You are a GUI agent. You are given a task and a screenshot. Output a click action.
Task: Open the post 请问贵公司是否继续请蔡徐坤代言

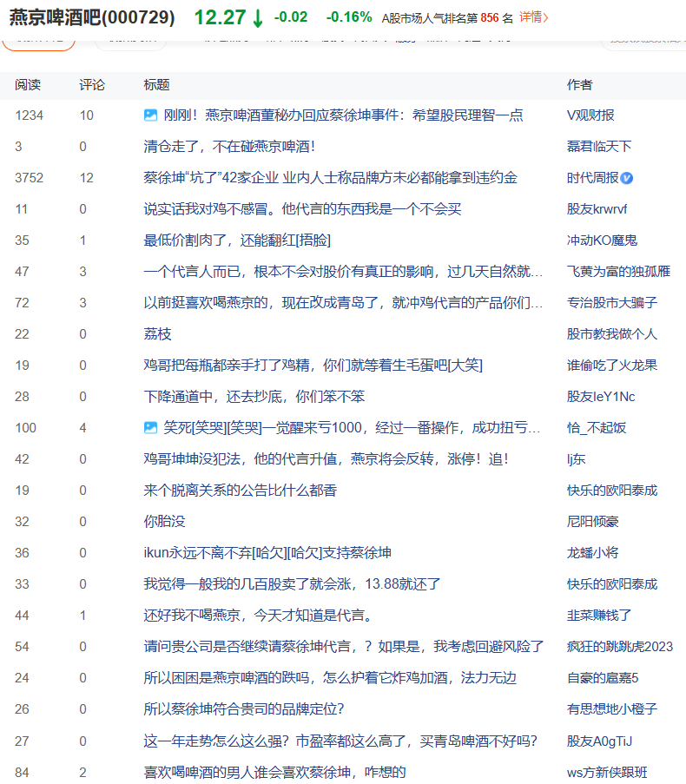[344, 647]
